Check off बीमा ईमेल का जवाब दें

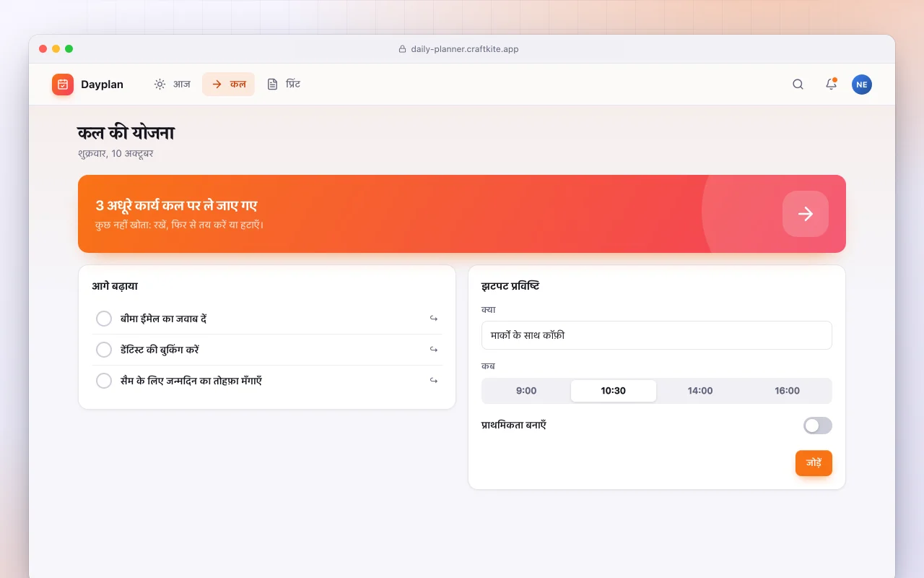(x=104, y=319)
